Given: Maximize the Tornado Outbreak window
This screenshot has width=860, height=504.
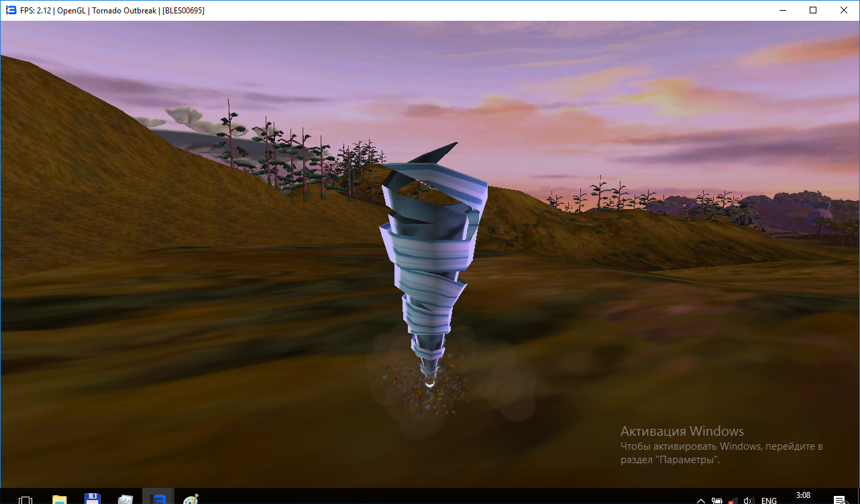Looking at the screenshot, I should click(813, 10).
